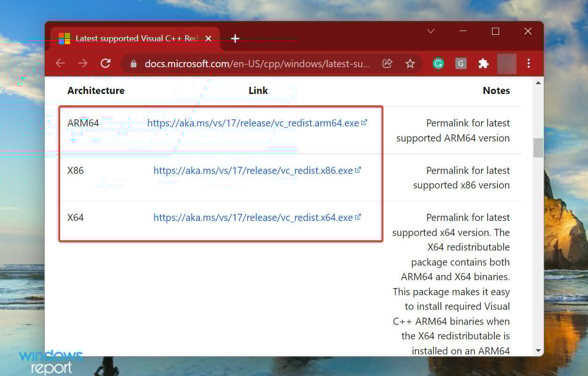
Task: Download vc_redist.x86.exe link
Action: click(x=257, y=171)
